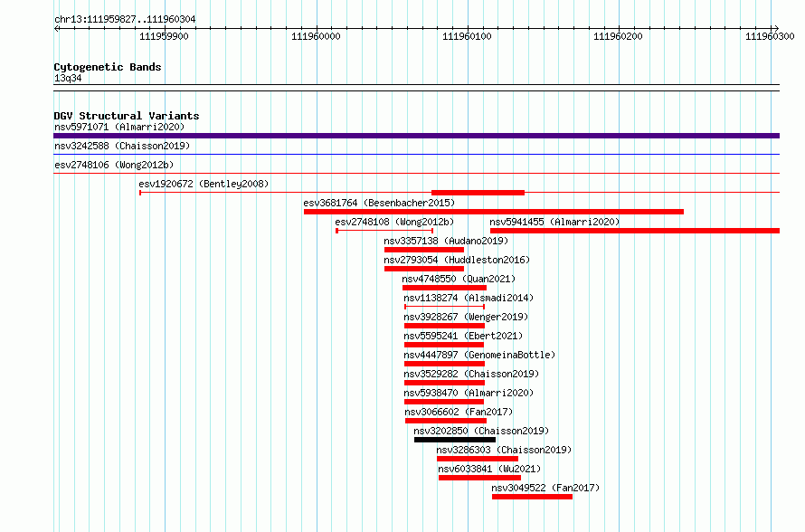The height and width of the screenshot is (532, 805).
Task: Open nsv5938470 (Almarri2020) label
Action: point(469,393)
